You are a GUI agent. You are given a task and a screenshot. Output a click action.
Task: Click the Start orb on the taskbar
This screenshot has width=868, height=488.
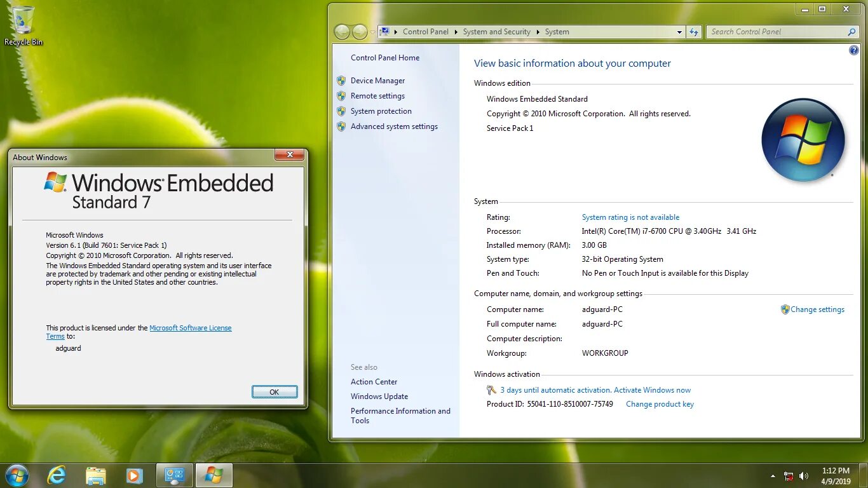[x=17, y=475]
